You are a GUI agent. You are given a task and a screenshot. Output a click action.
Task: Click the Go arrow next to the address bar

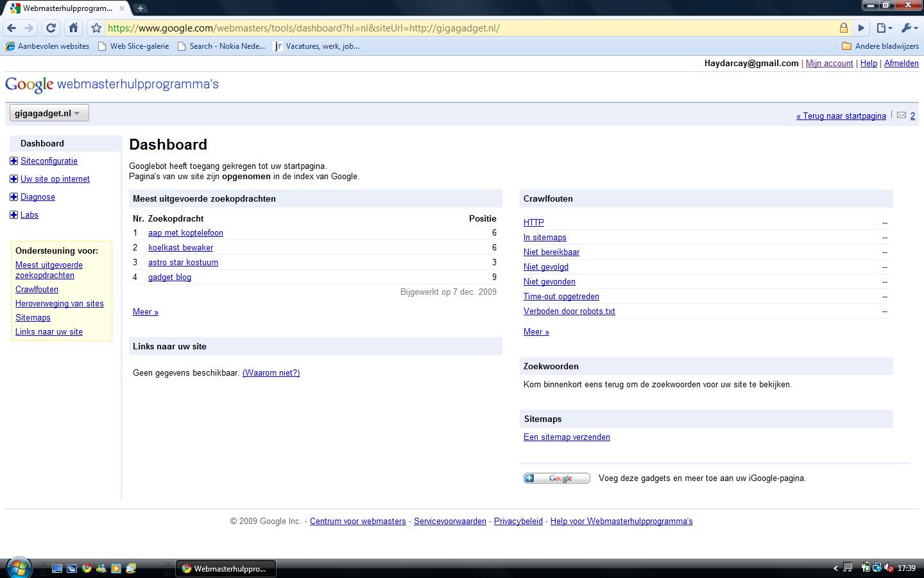click(862, 28)
